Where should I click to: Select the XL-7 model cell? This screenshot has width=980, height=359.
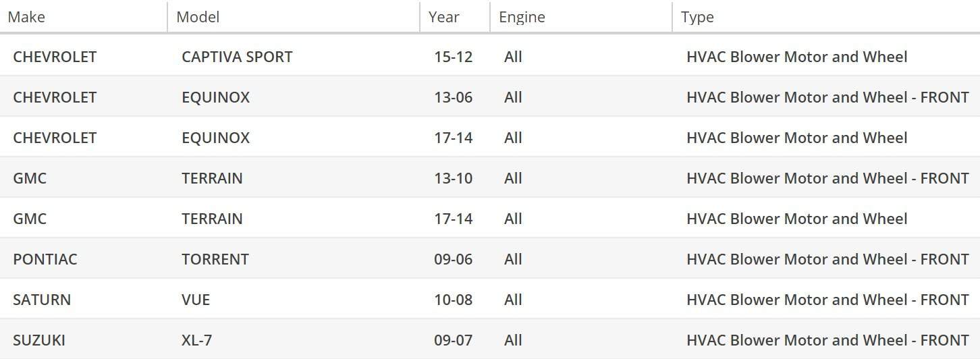[196, 340]
